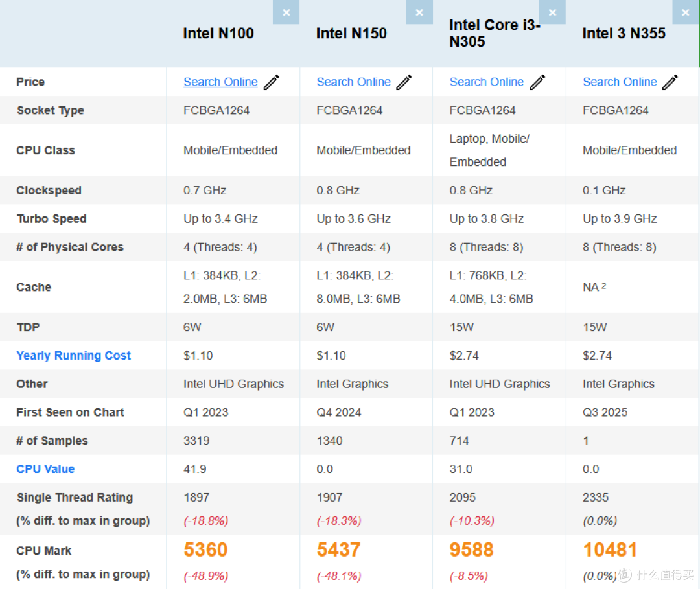700x589 pixels.
Task: Edit price pencil for Core i3-N305
Action: [x=537, y=82]
